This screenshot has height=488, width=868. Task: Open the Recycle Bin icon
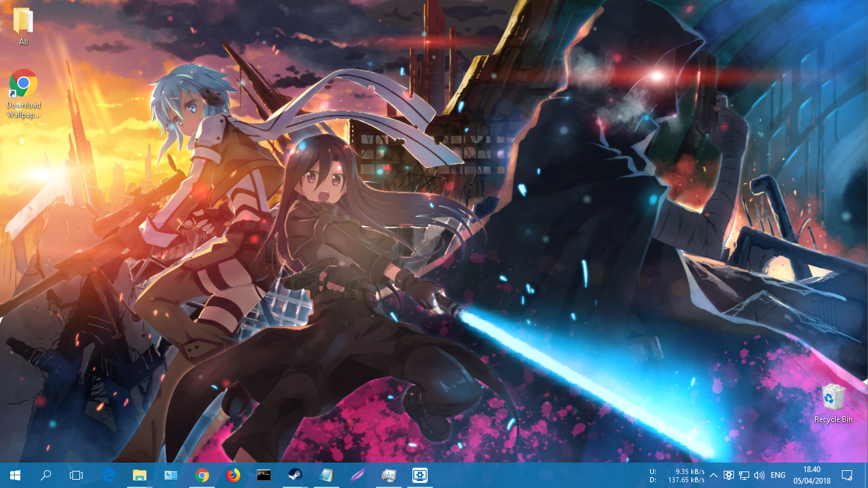[x=834, y=403]
